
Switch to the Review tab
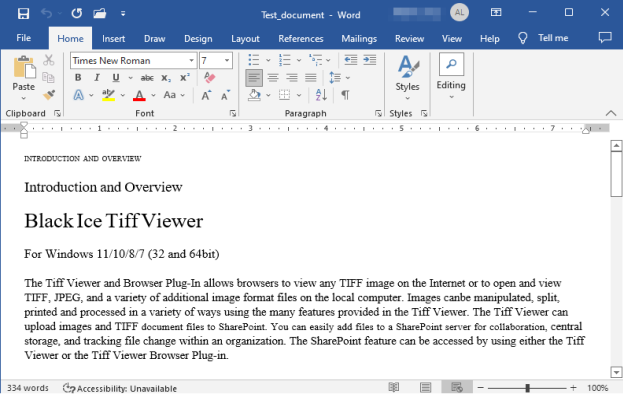(x=410, y=39)
